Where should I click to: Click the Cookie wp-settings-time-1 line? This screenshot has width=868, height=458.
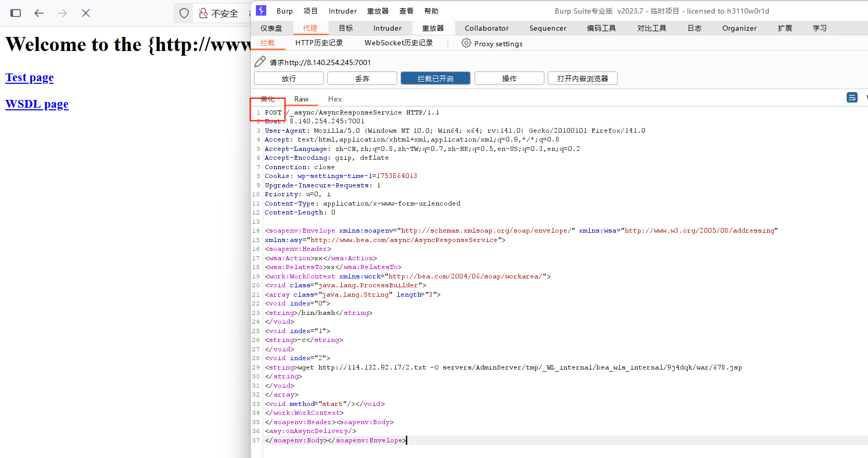[341, 176]
